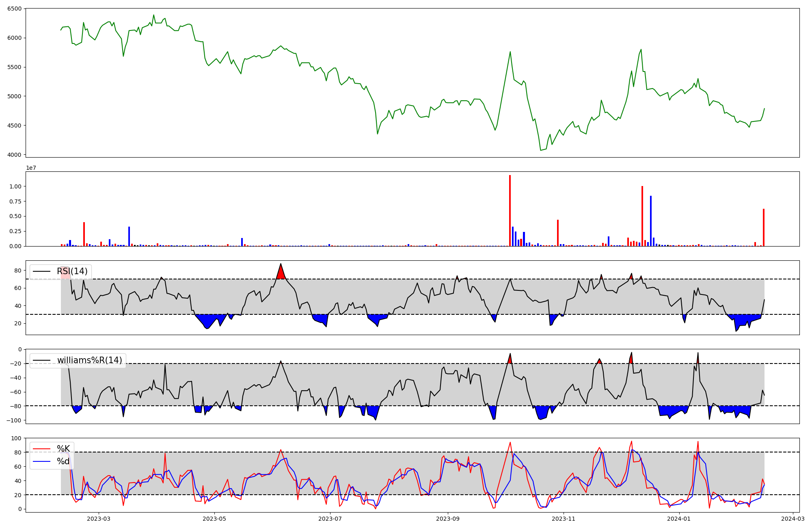The width and height of the screenshot is (812, 528).
Task: Click the 2023-09 date axis label
Action: [448, 519]
